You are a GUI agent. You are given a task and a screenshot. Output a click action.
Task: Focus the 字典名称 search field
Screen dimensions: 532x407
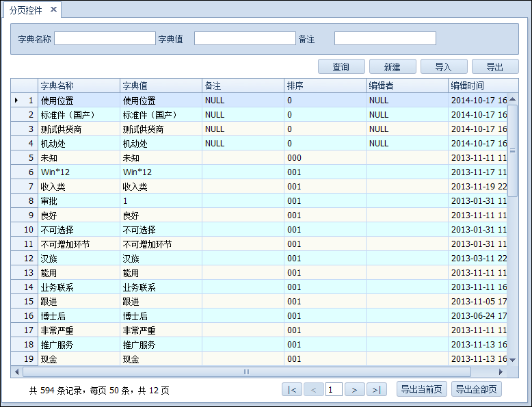click(105, 38)
